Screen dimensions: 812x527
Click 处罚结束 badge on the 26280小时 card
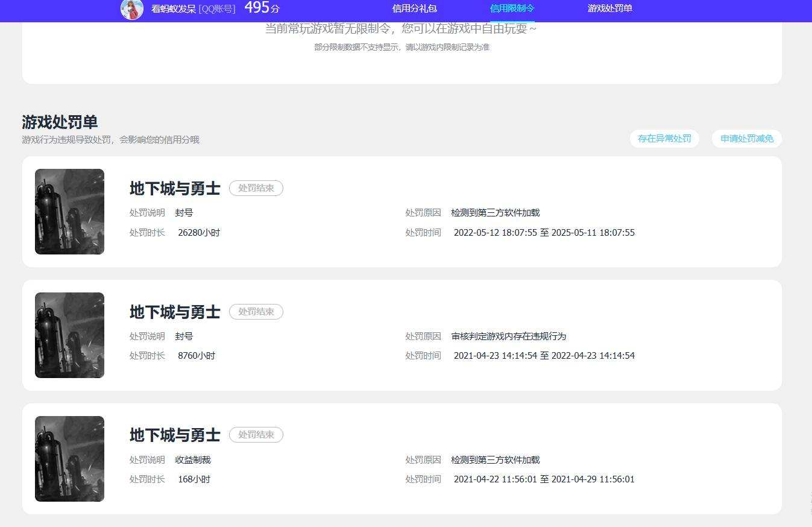(256, 188)
